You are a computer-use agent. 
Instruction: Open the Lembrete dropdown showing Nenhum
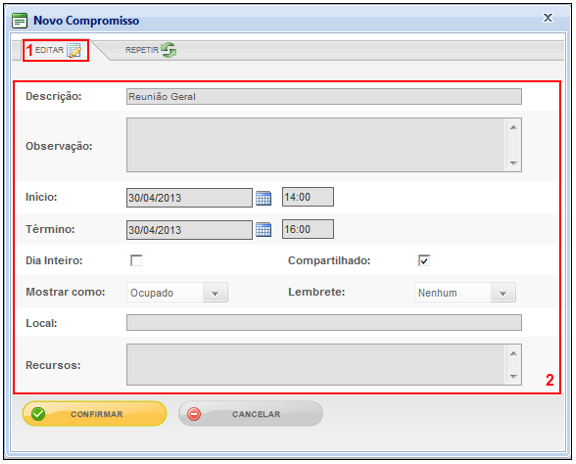465,293
